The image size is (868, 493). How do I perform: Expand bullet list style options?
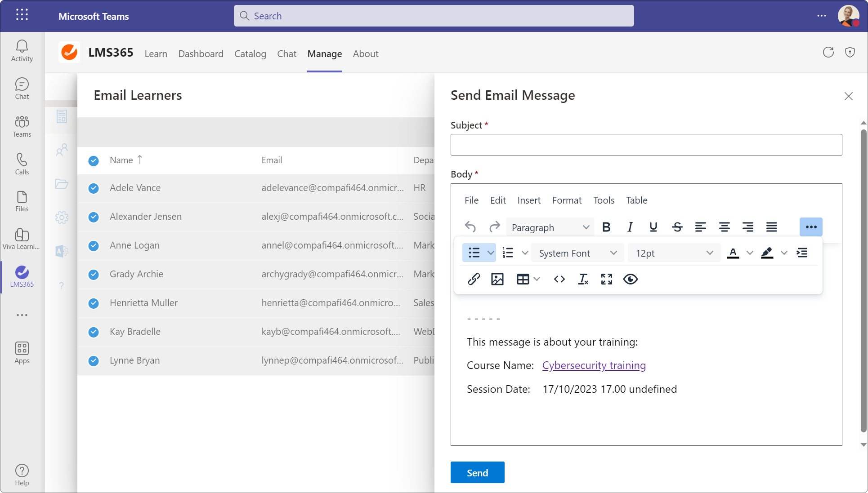pyautogui.click(x=491, y=253)
